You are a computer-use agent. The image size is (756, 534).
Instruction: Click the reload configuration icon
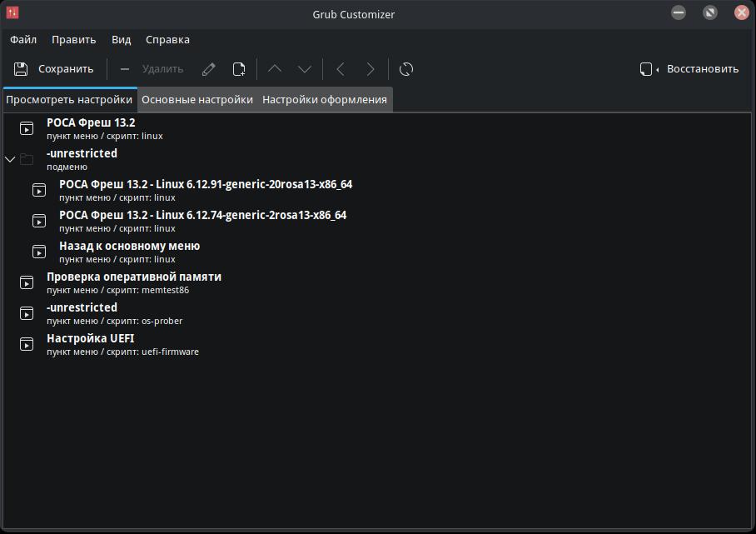point(406,69)
